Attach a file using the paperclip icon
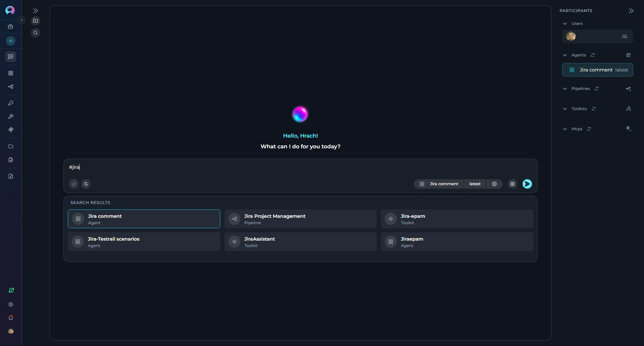Screen dimensions: 644x346 [73, 184]
